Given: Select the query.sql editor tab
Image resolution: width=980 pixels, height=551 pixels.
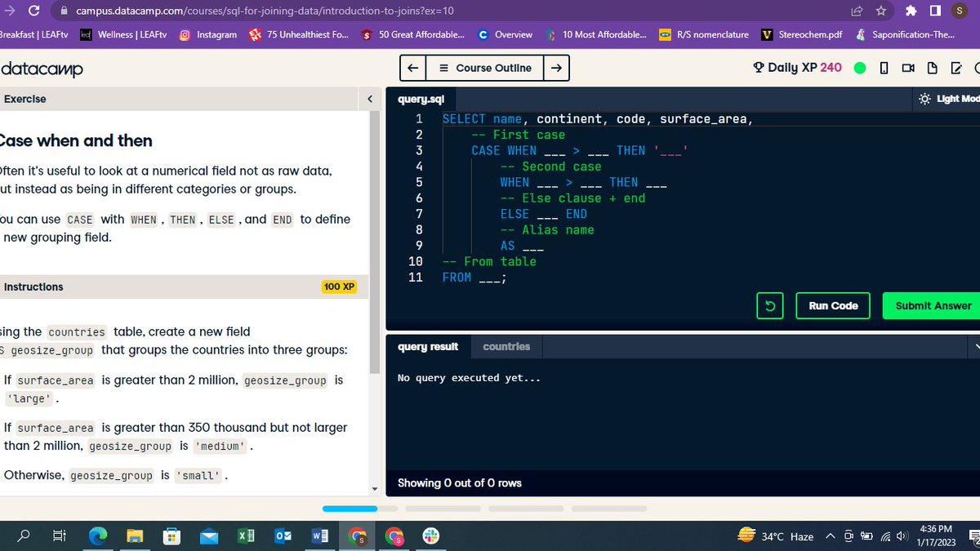Looking at the screenshot, I should [421, 99].
